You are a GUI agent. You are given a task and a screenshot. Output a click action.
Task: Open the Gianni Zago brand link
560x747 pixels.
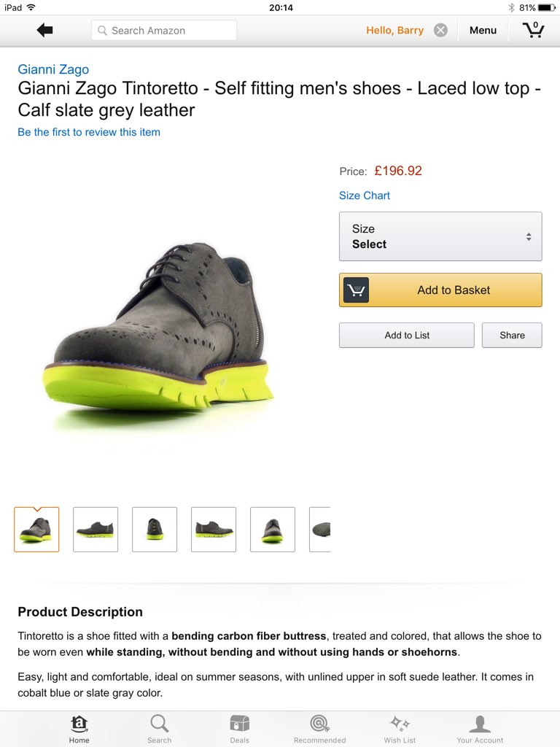tap(53, 69)
